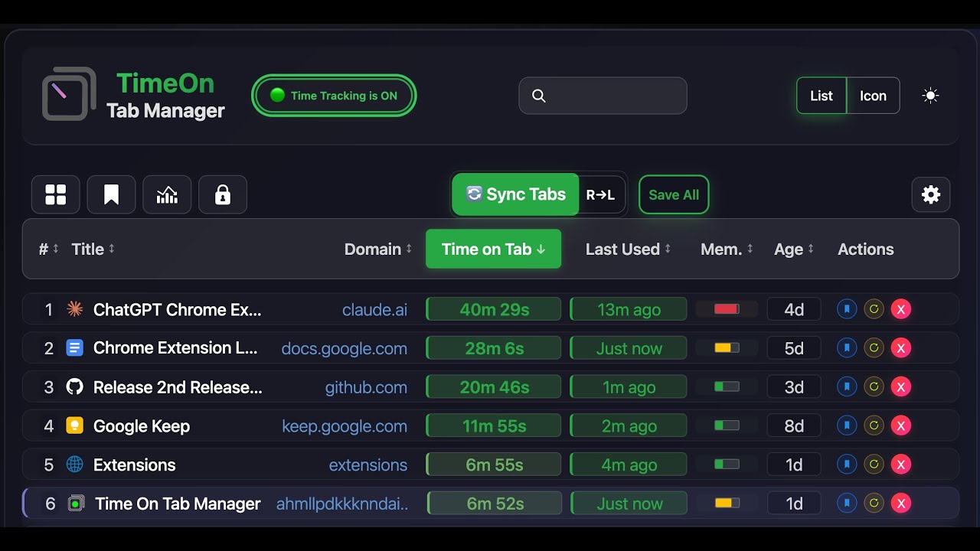This screenshot has width=980, height=551.
Task: Bookmark the Time On Tab Manager tab
Action: click(847, 503)
